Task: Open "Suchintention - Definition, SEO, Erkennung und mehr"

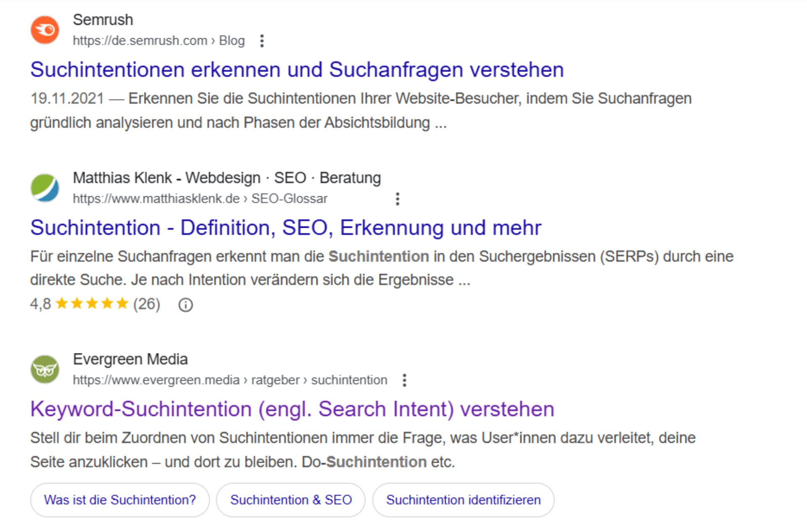Action: click(285, 227)
